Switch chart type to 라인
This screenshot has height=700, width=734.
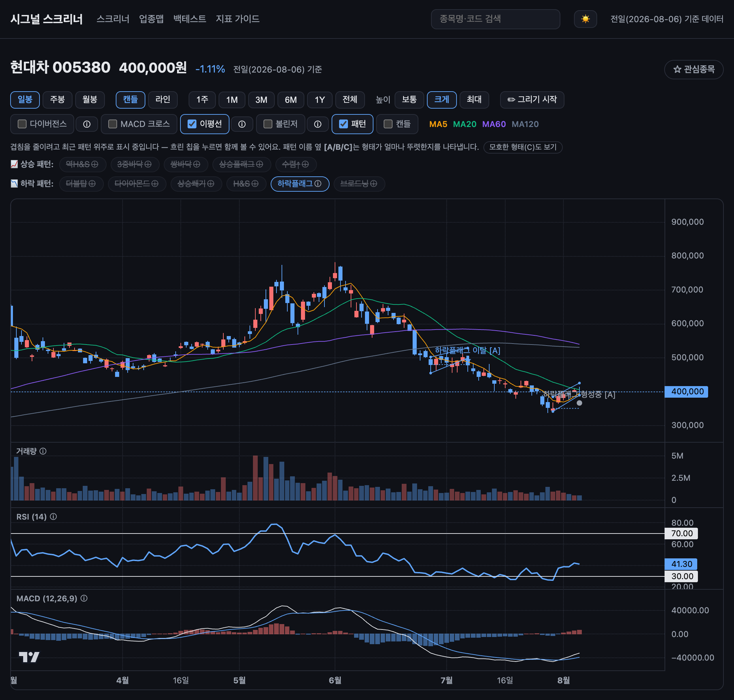click(163, 100)
